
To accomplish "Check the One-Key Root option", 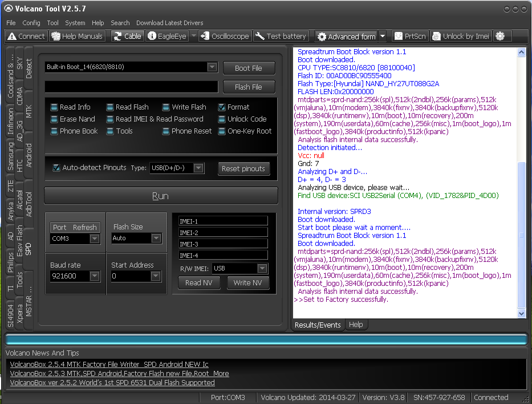I will tap(222, 131).
